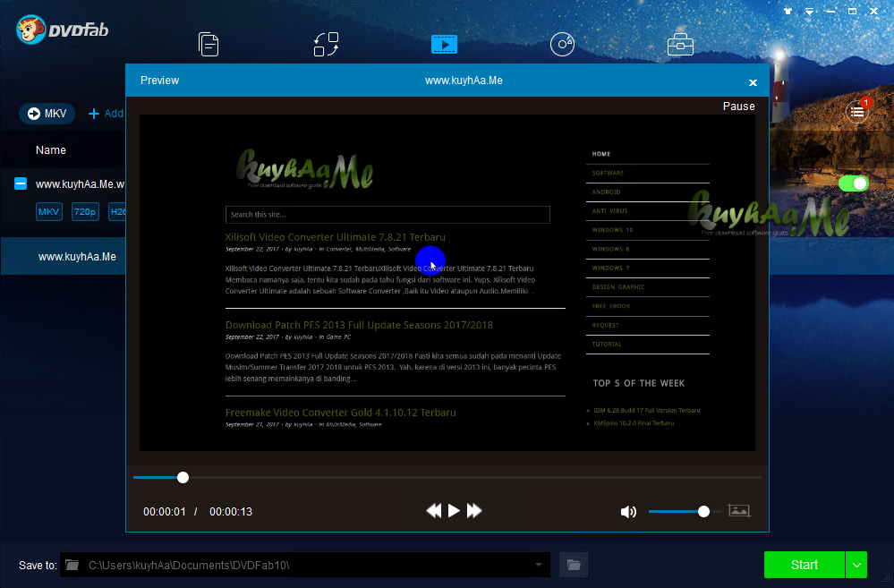Minimize the DVDFab window
Viewport: 894px width, 588px height.
pyautogui.click(x=830, y=11)
